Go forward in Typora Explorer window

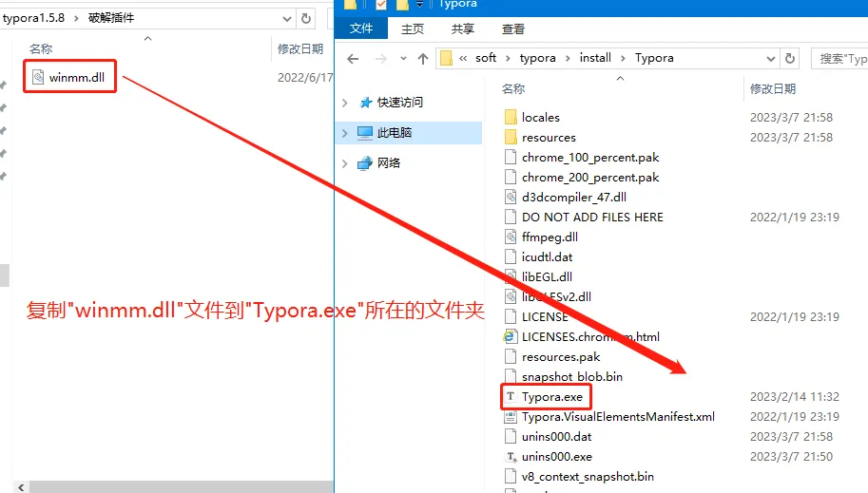coord(381,58)
